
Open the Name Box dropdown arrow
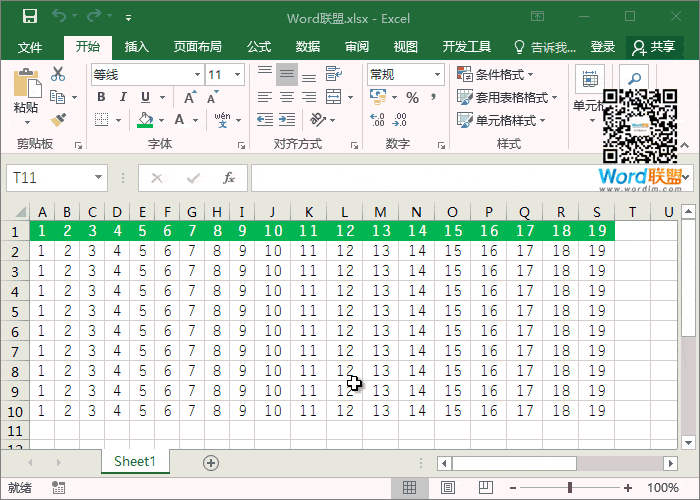(98, 178)
